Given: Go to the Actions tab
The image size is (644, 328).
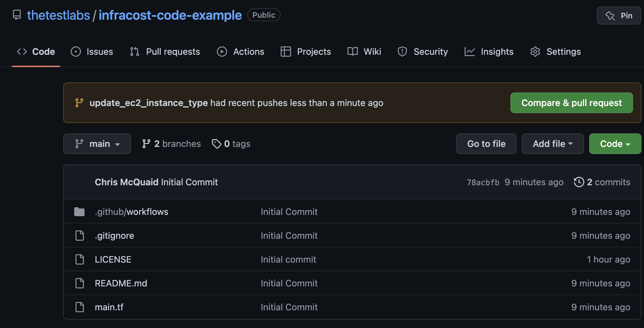Looking at the screenshot, I should pos(241,52).
